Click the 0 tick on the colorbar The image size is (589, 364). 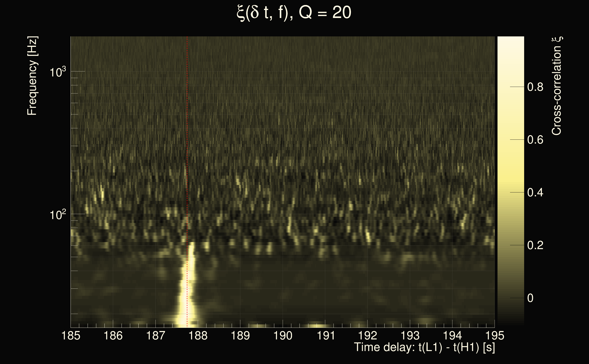pyautogui.click(x=530, y=298)
